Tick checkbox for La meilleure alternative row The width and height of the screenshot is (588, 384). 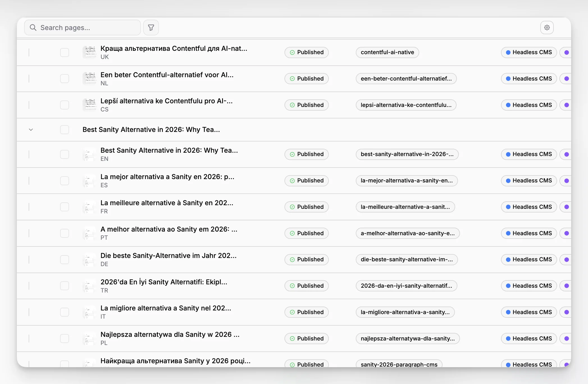click(x=65, y=207)
